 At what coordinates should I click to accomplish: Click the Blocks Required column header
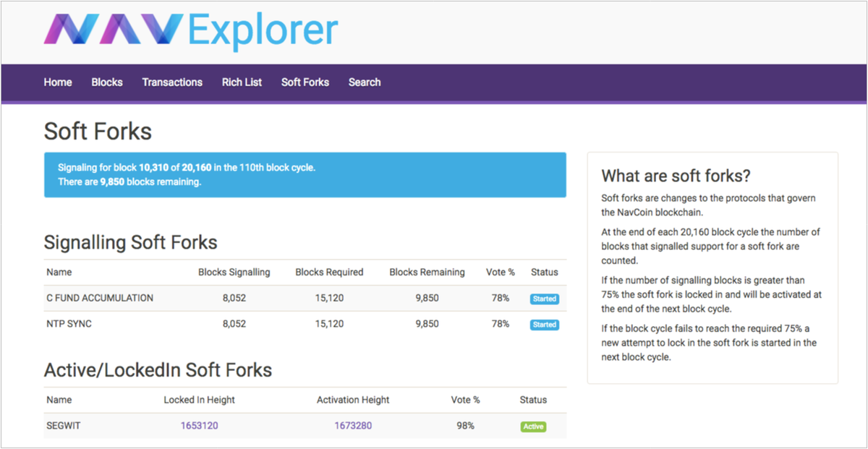[329, 273]
